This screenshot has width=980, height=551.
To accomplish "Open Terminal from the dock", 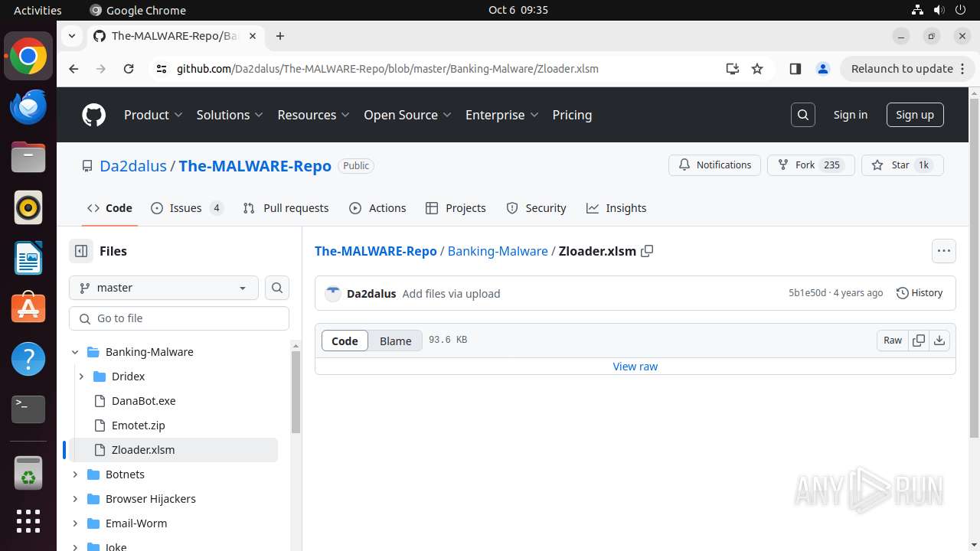I will point(28,409).
